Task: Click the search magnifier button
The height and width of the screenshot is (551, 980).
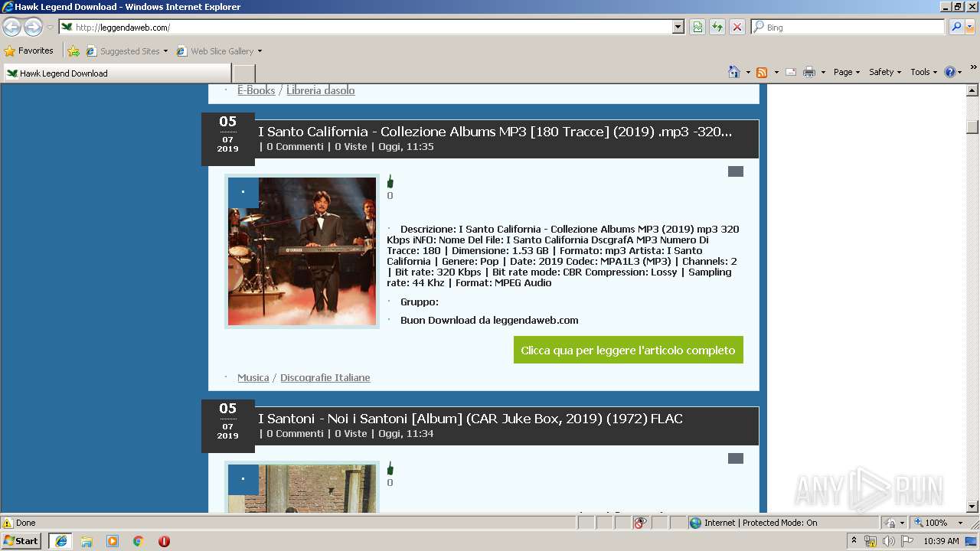Action: point(956,27)
